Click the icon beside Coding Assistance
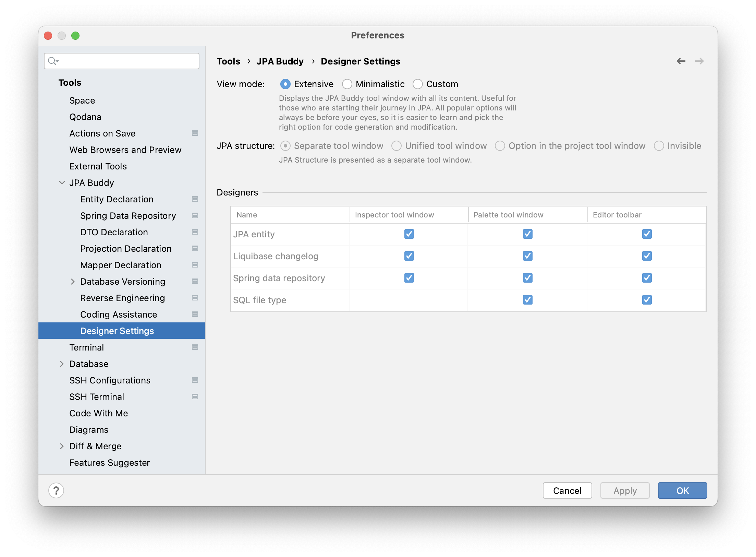 [x=195, y=314]
